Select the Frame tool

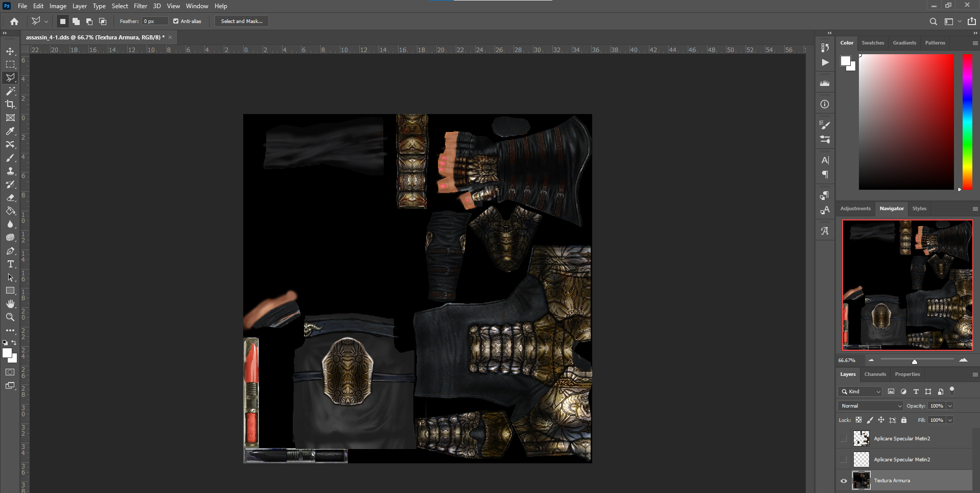click(10, 118)
